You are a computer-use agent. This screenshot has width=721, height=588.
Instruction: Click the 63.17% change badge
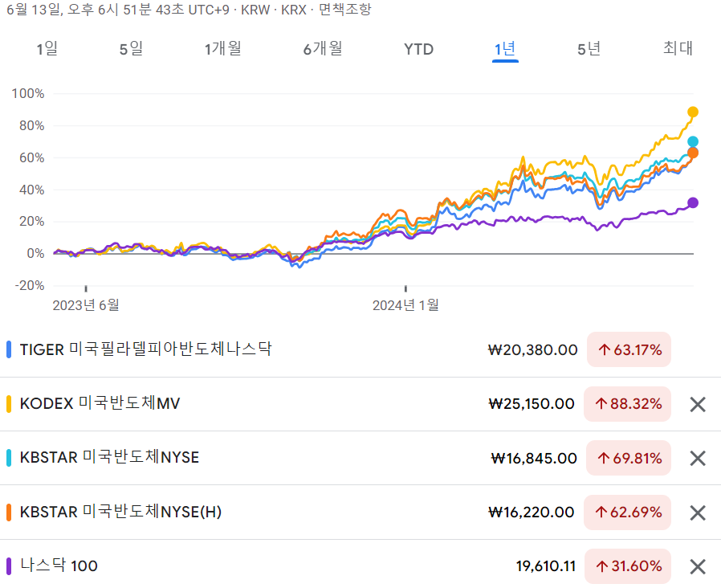(629, 349)
